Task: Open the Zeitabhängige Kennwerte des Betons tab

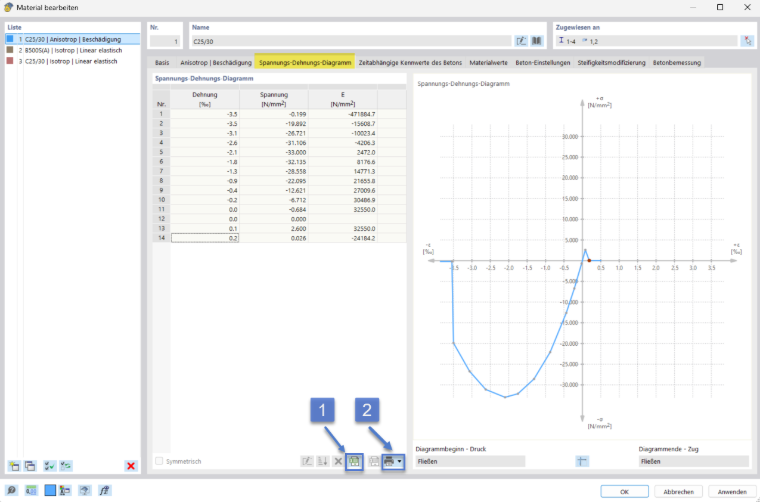Action: [410, 63]
